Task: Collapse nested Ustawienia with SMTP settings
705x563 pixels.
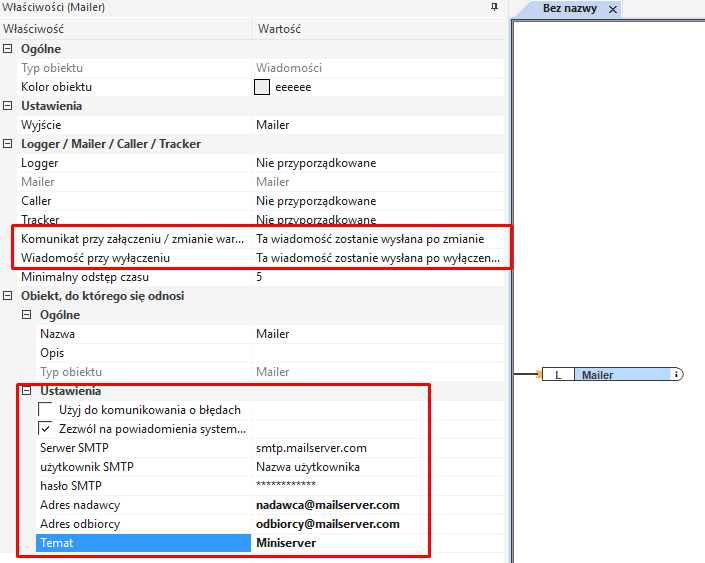Action: coord(27,391)
